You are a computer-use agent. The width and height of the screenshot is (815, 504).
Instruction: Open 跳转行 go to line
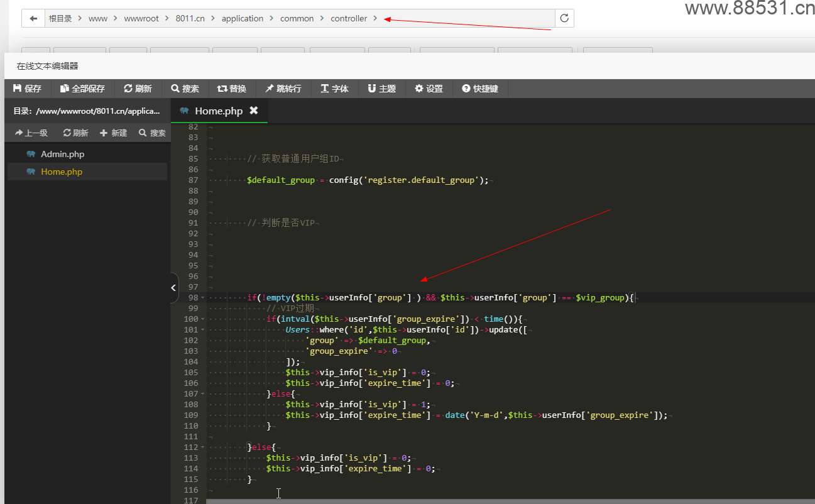[x=283, y=89]
